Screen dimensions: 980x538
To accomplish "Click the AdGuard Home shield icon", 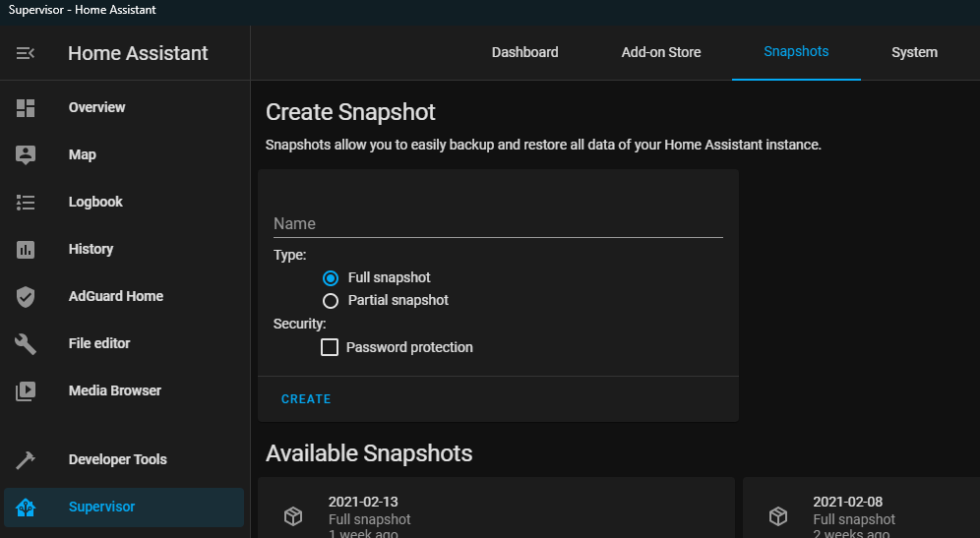I will coord(26,297).
